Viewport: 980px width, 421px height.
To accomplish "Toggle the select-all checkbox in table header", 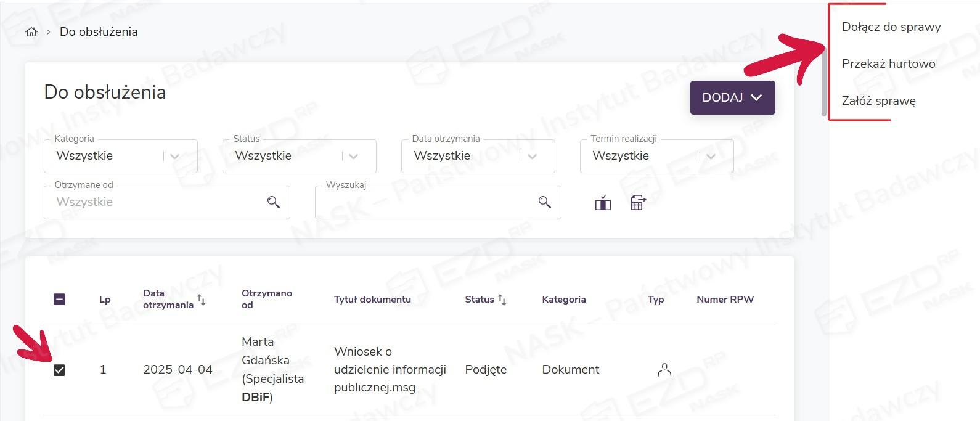I will tap(60, 300).
